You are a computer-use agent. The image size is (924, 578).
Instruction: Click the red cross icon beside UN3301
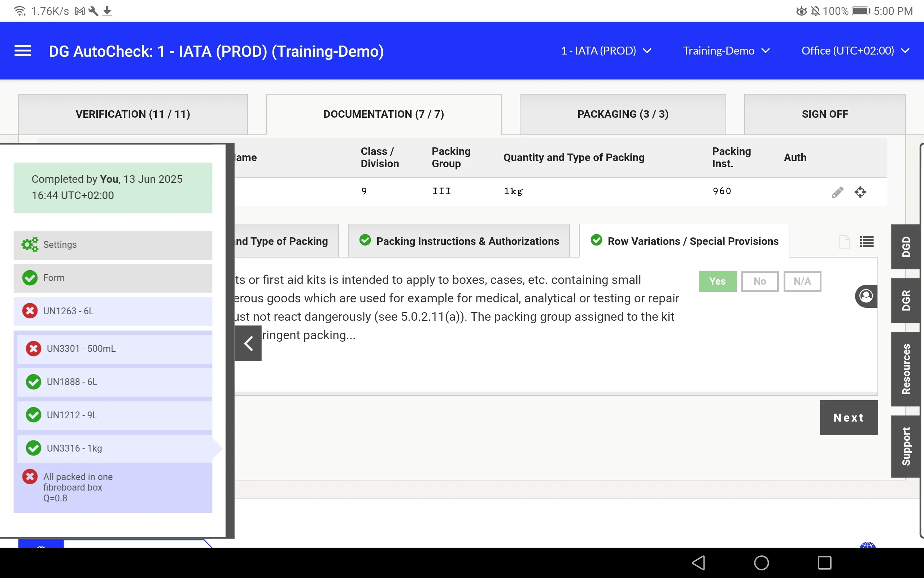tap(34, 349)
